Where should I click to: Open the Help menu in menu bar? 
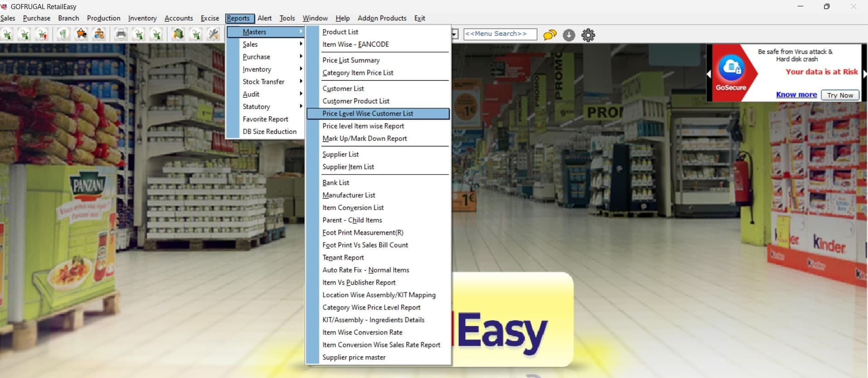coord(342,18)
